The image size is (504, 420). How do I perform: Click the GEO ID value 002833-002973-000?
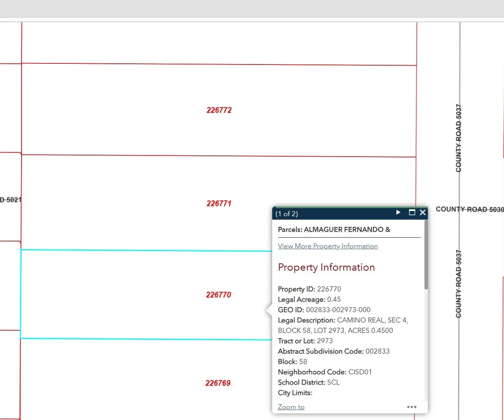338,310
